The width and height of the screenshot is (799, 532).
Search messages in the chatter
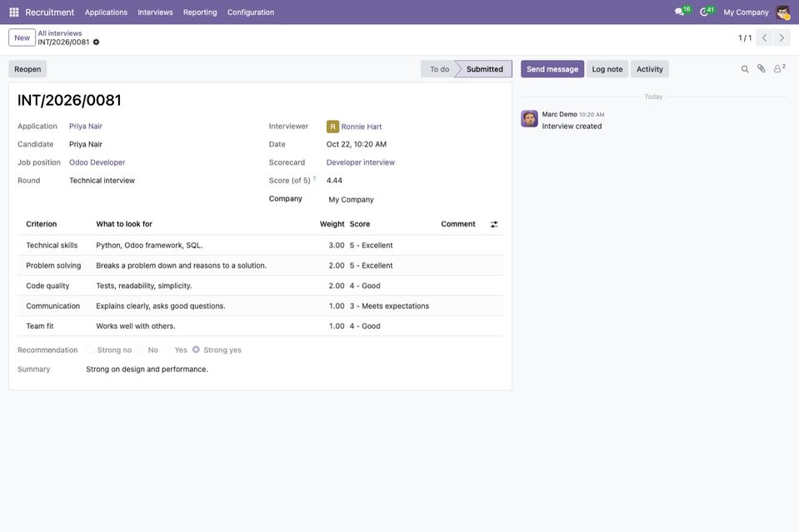coord(745,69)
